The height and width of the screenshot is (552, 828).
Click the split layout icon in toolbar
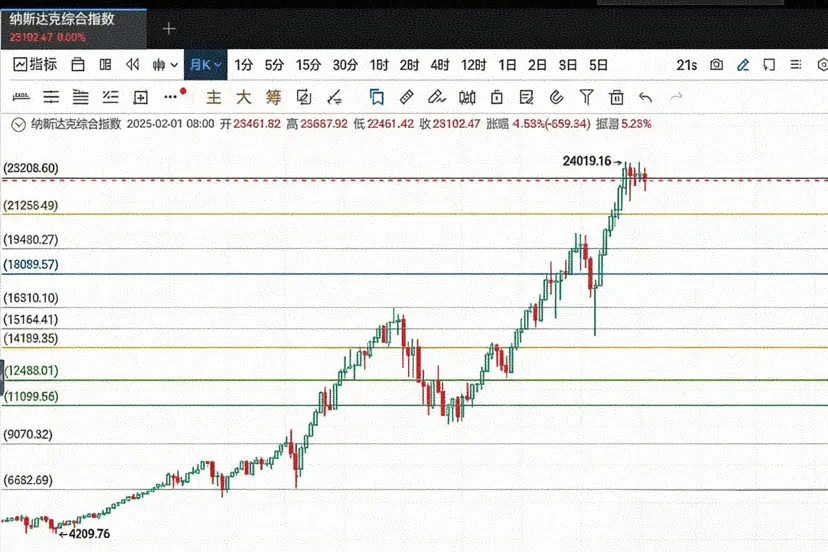(x=106, y=64)
